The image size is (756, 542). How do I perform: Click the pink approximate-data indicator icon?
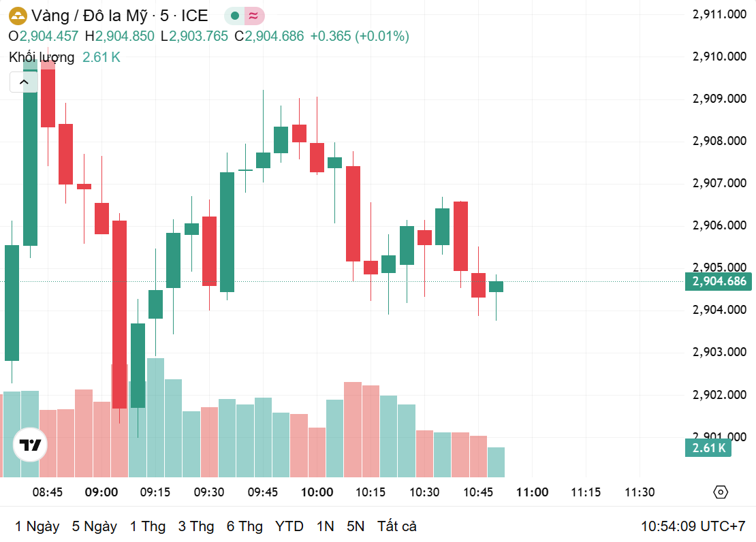point(253,16)
